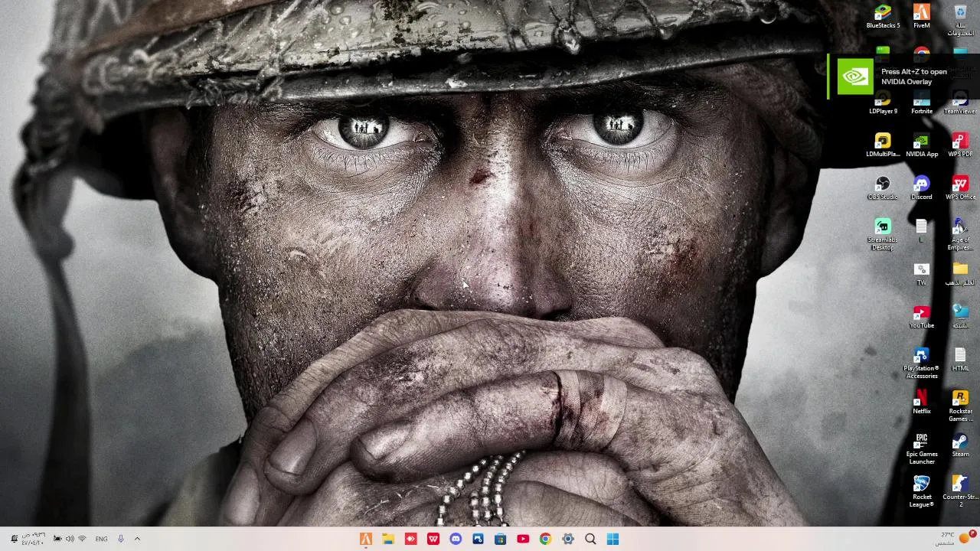
Task: Open taskbar Search magnifier
Action: (x=590, y=539)
